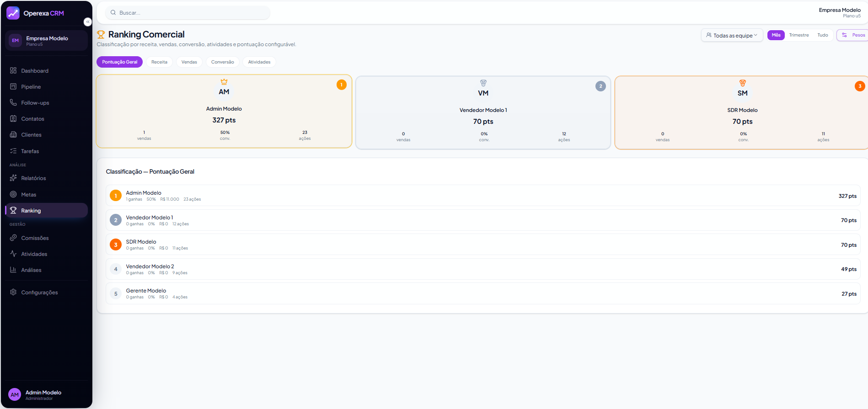Image resolution: width=868 pixels, height=409 pixels.
Task: Click the orange rank 1 badge on Admin Modelo card
Action: point(341,85)
